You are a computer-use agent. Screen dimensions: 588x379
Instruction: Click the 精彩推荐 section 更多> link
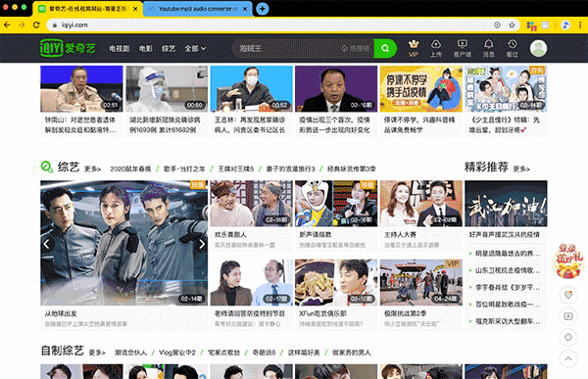(x=521, y=169)
